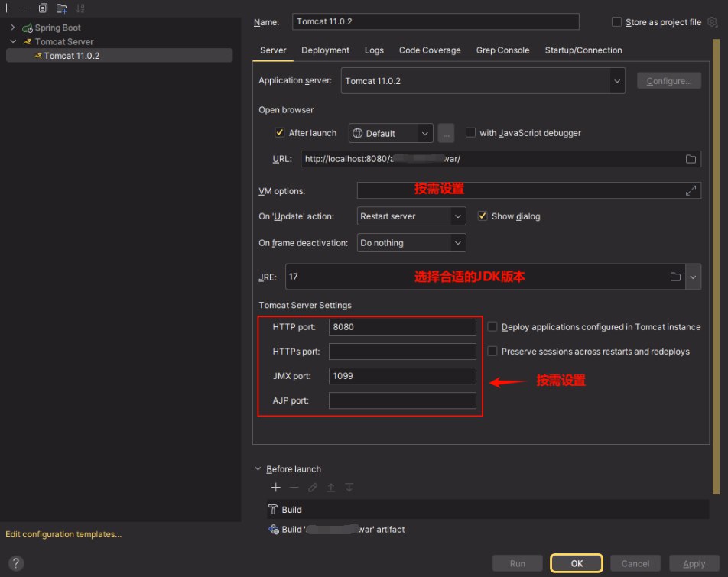Click the folder icon in URL field
728x577 pixels.
pyautogui.click(x=691, y=159)
